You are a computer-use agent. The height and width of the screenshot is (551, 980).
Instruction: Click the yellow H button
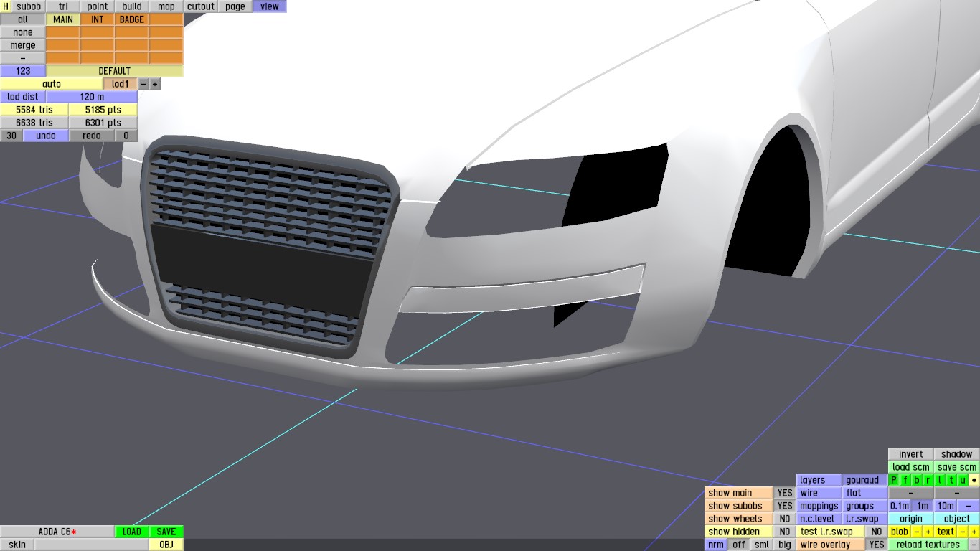click(6, 6)
